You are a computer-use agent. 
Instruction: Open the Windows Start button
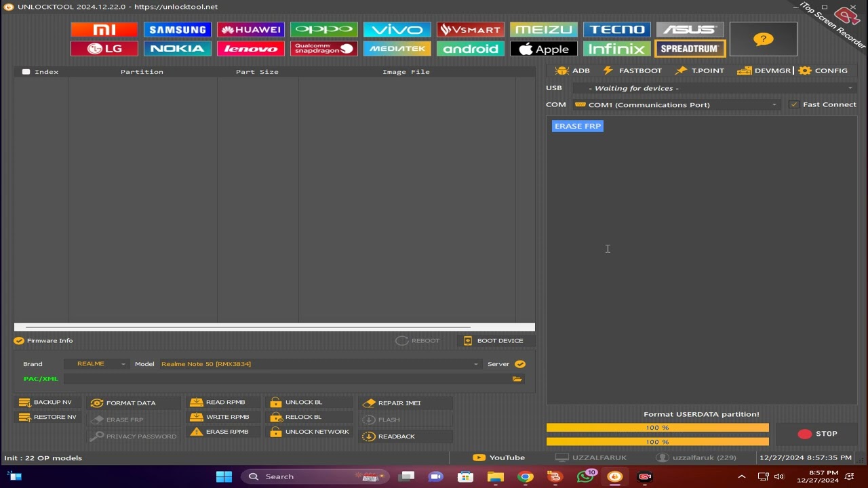coord(224,476)
